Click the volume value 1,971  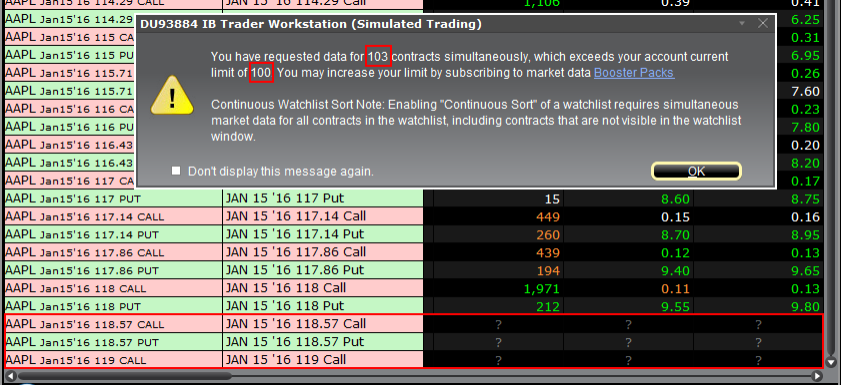coord(541,289)
